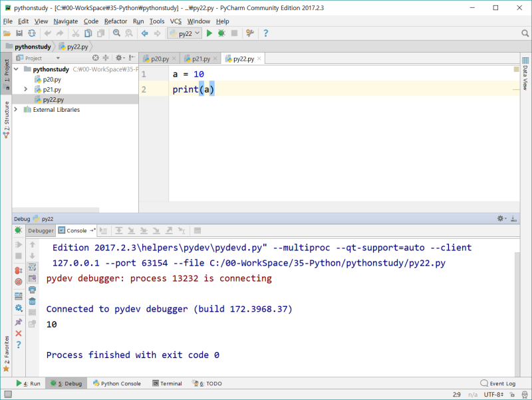The image size is (532, 400).
Task: Open the Navigate menu
Action: click(x=65, y=21)
